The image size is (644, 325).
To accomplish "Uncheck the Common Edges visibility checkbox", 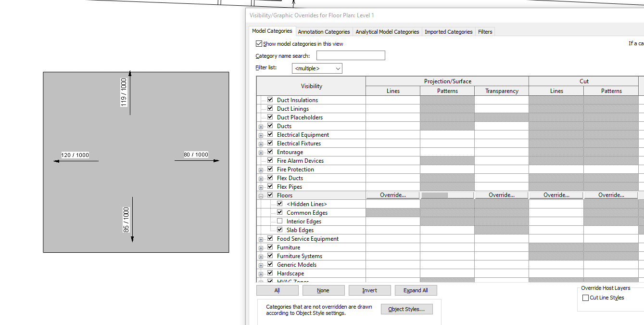I will [x=280, y=212].
